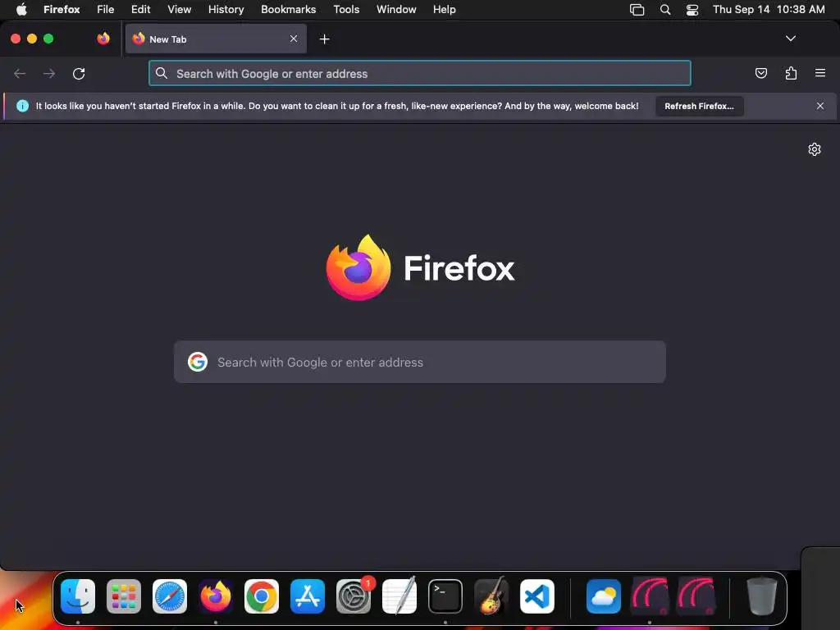Focus the center page search box
This screenshot has height=630, width=840.
pos(419,362)
